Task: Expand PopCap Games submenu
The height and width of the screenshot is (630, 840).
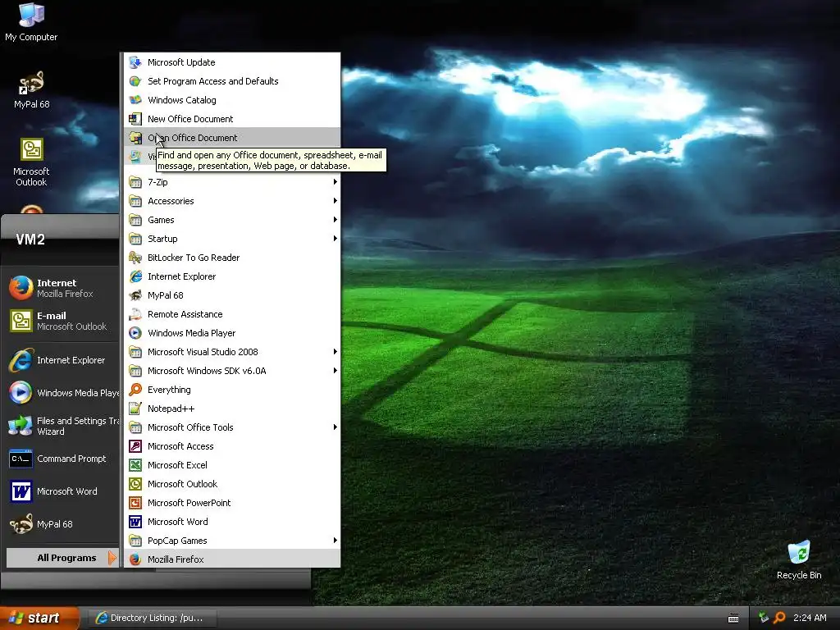Action: pos(232,541)
